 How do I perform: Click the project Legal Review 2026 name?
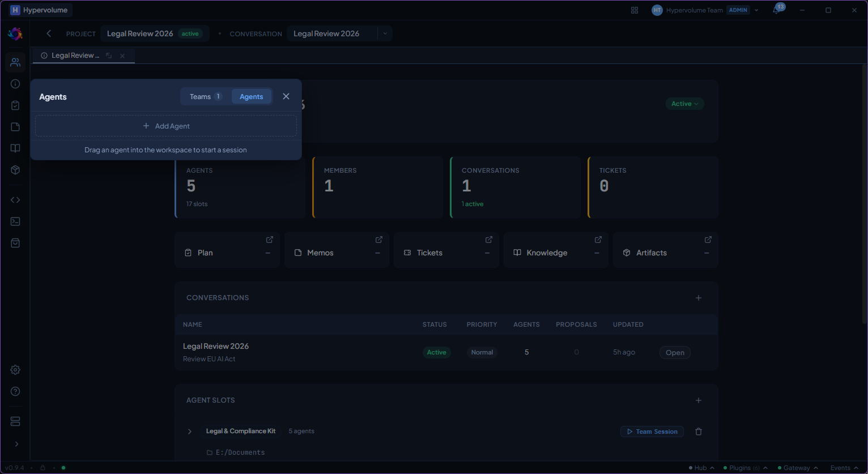click(x=140, y=33)
